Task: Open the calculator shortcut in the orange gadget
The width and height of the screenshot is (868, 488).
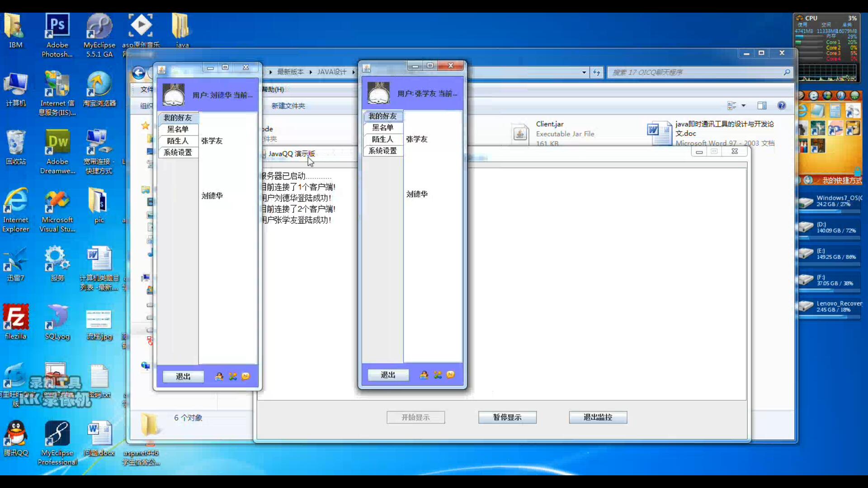Action: click(835, 111)
